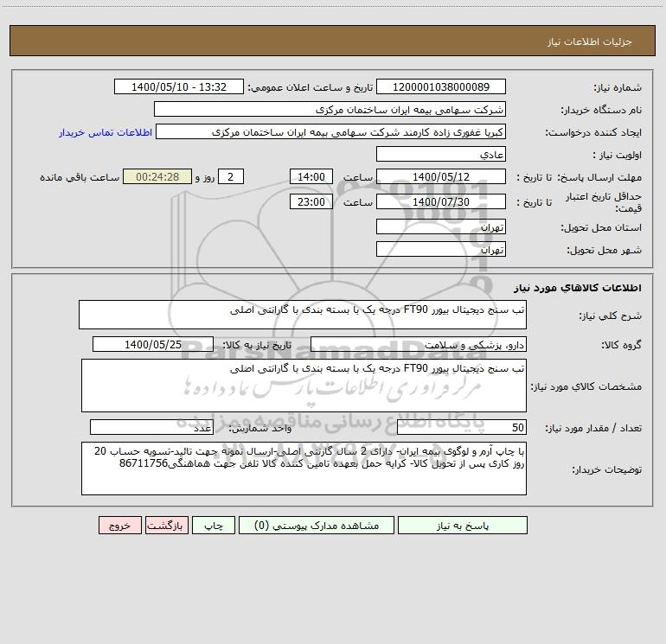Image resolution: width=666 pixels, height=644 pixels.
Task: Click the request creator field کبریا غفوری زاده
Action: point(330,131)
